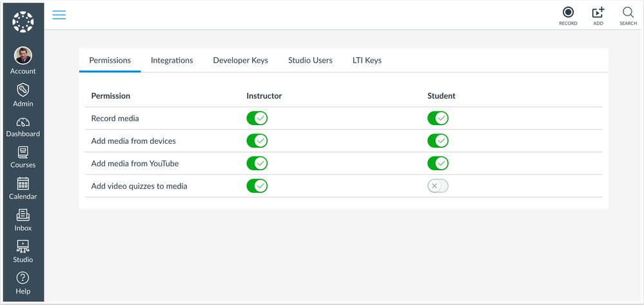
Task: Open the Calendar icon
Action: coord(23,183)
